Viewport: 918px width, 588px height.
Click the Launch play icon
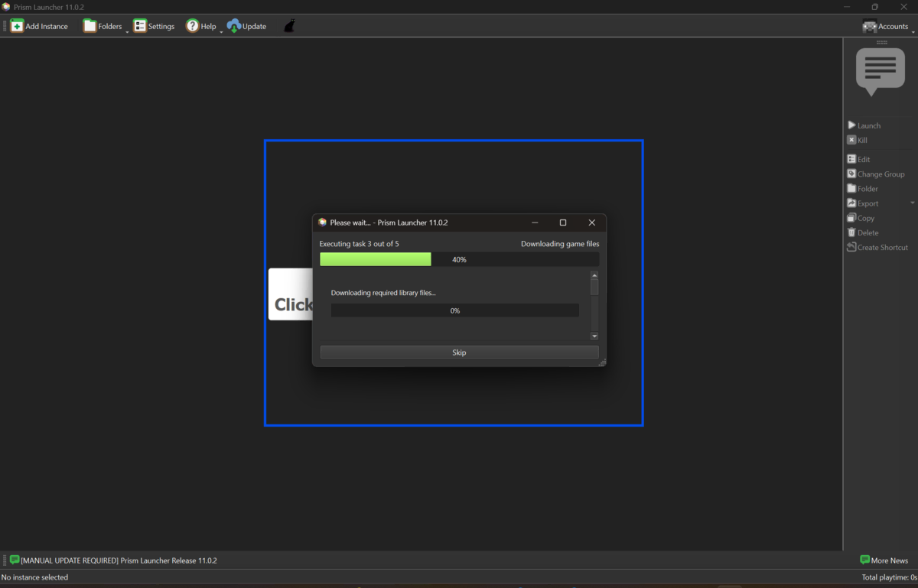pyautogui.click(x=851, y=125)
